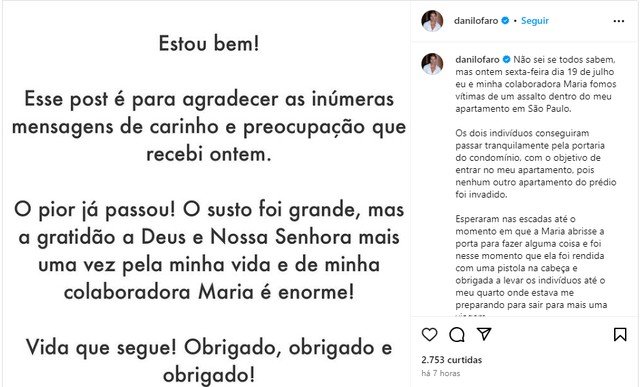The height and width of the screenshot is (387, 640).
Task: Open danilofaro username link in caption
Action: click(477, 60)
